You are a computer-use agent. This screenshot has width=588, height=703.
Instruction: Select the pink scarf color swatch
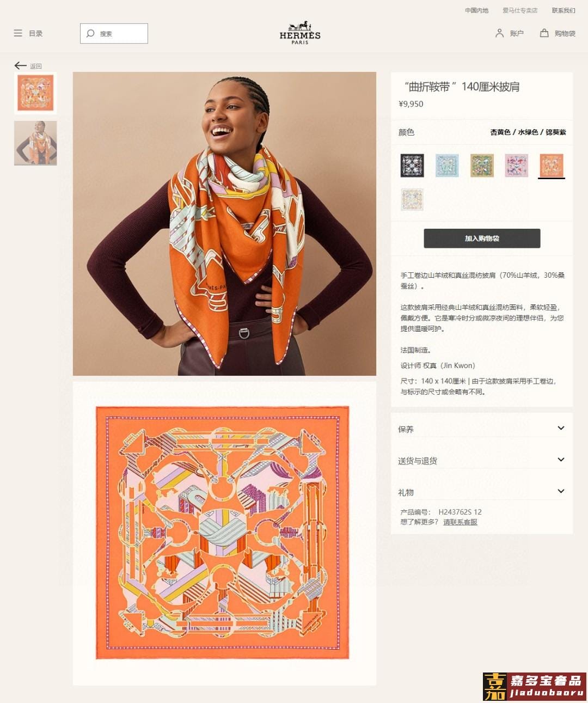pos(516,166)
